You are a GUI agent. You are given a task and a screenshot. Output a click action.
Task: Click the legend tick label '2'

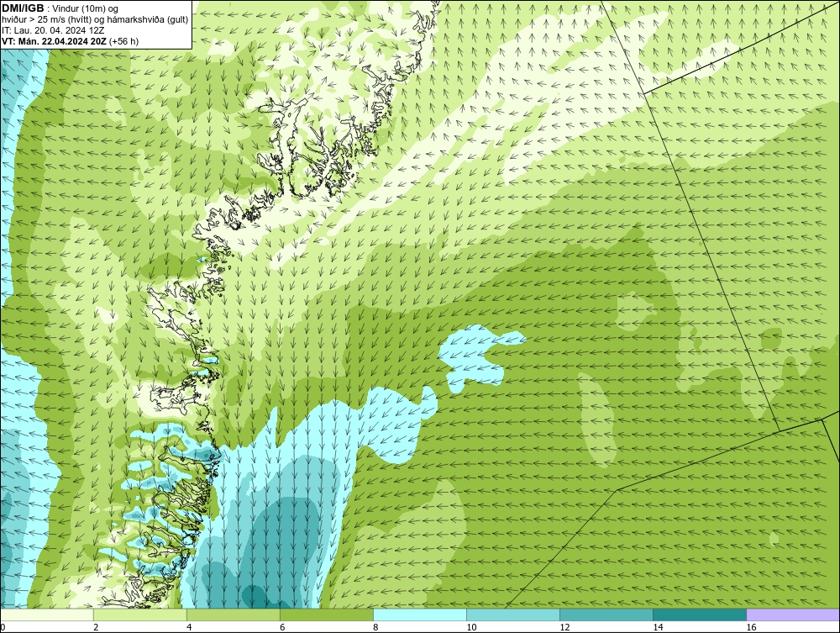click(96, 627)
